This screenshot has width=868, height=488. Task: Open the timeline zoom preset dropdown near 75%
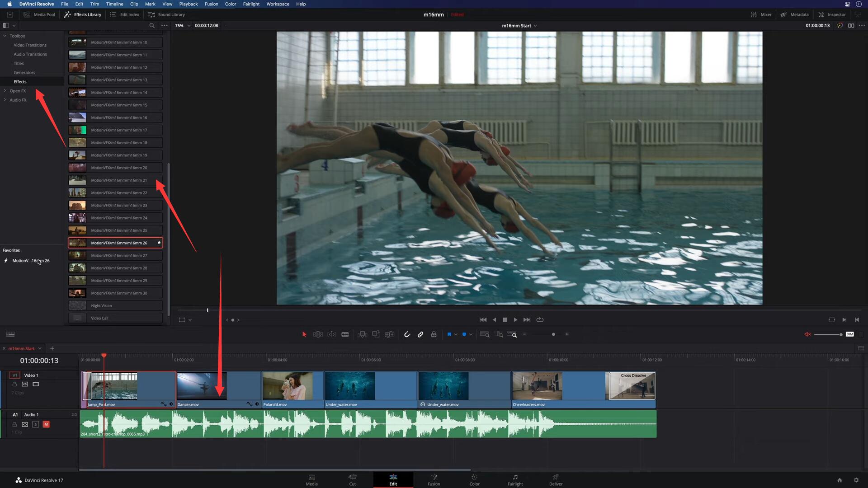coord(190,26)
